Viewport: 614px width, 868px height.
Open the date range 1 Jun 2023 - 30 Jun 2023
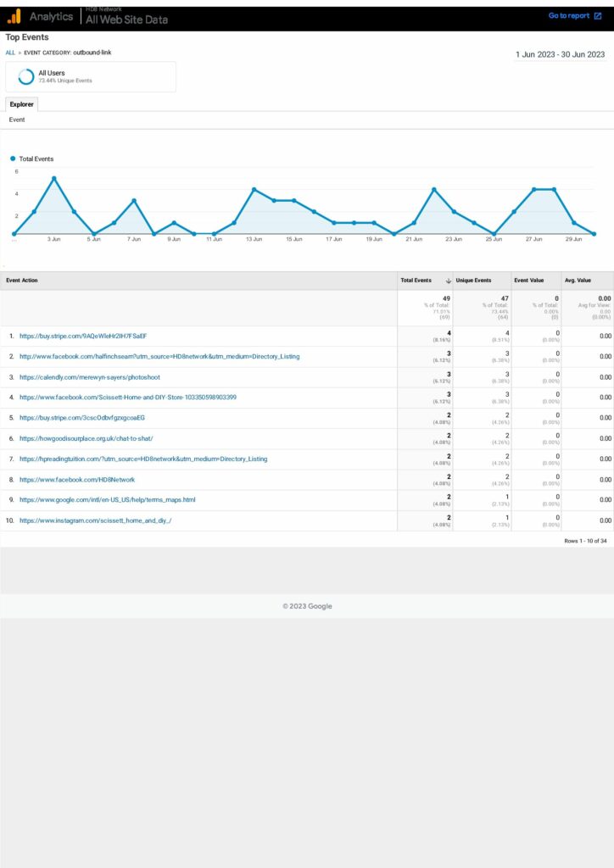[x=560, y=54]
